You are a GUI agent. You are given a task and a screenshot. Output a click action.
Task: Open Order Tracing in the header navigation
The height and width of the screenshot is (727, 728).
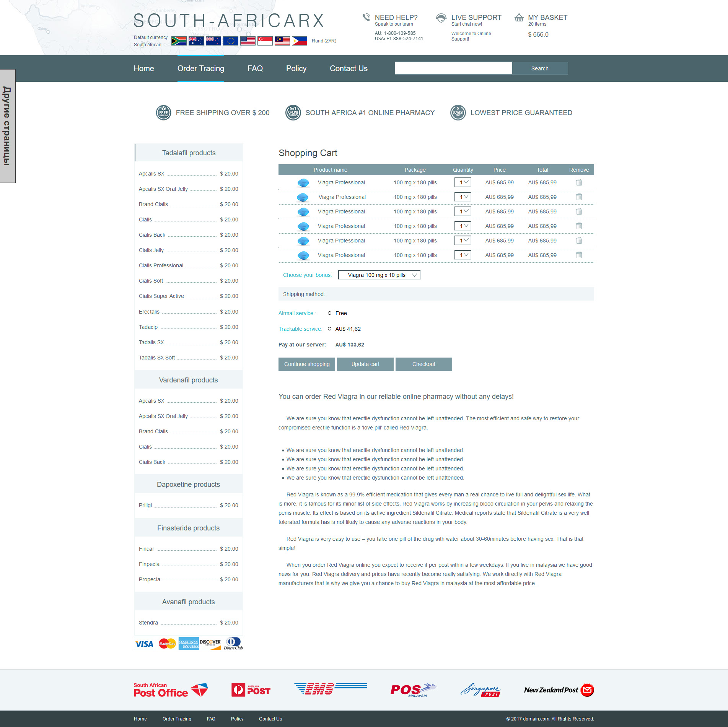201,68
